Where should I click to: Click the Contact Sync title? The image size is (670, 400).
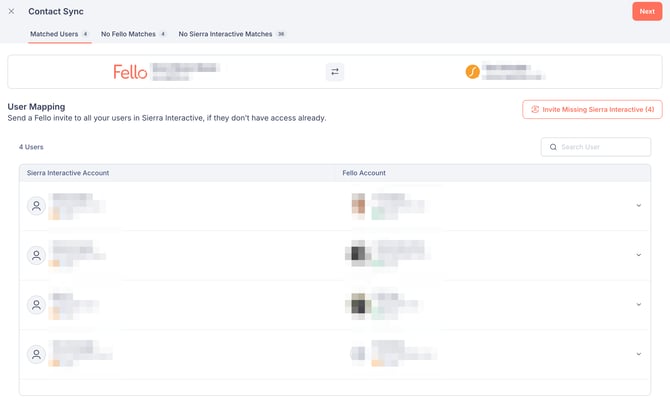pyautogui.click(x=56, y=12)
